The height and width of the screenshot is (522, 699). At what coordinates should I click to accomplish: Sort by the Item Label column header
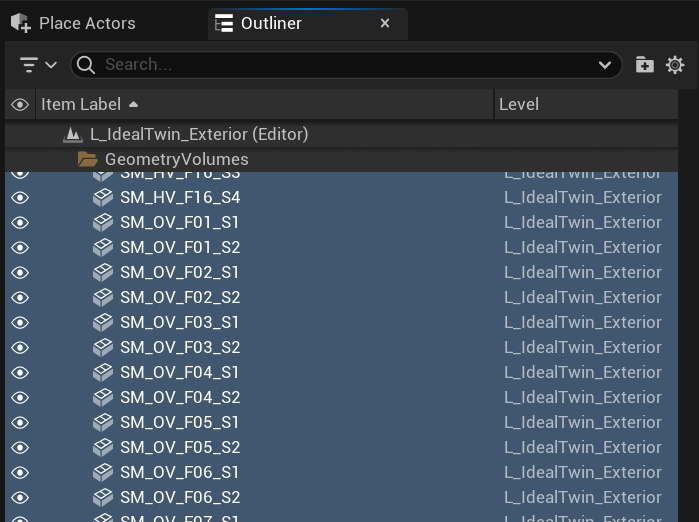point(80,104)
